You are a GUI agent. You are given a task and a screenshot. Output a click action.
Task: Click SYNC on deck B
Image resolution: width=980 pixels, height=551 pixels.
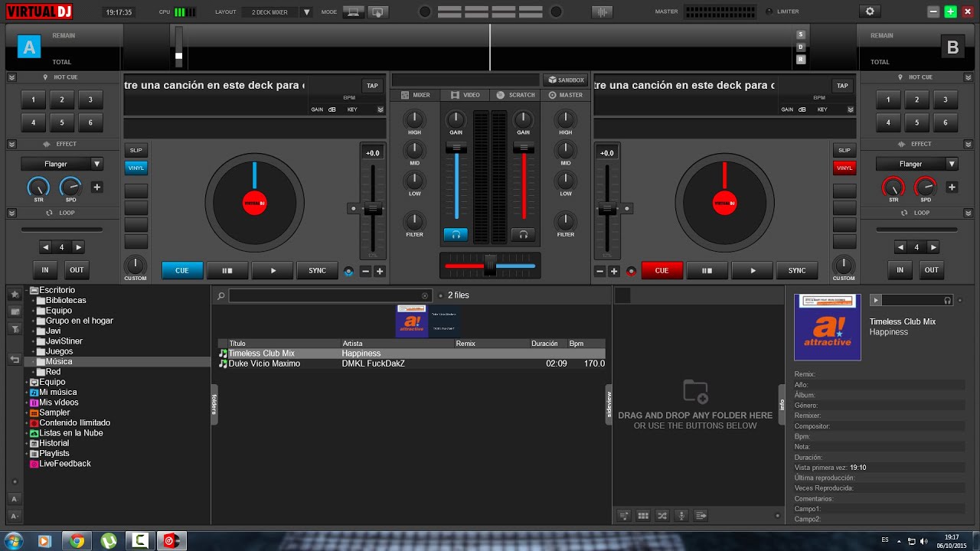[x=797, y=270]
